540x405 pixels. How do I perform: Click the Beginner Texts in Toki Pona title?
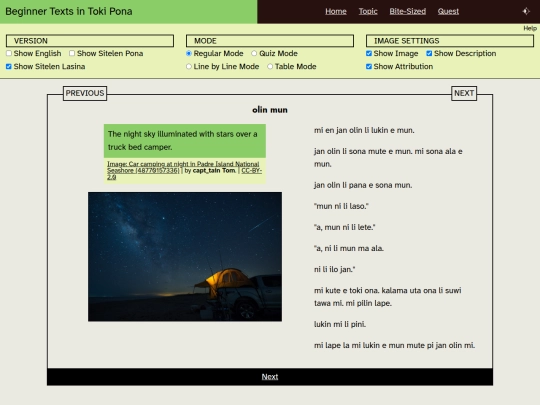click(x=69, y=11)
